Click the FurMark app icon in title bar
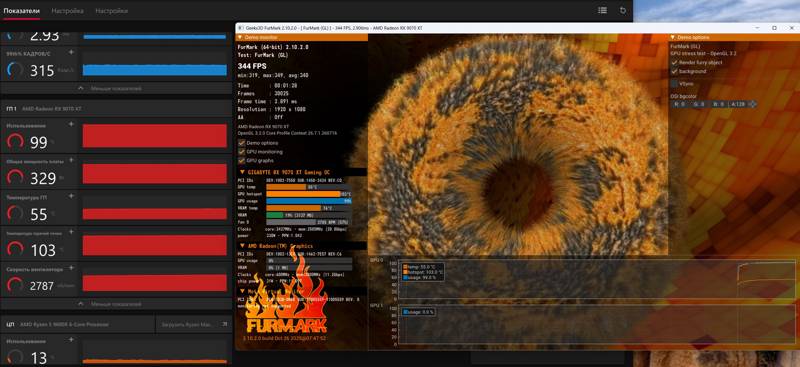800x367 pixels. tap(240, 28)
